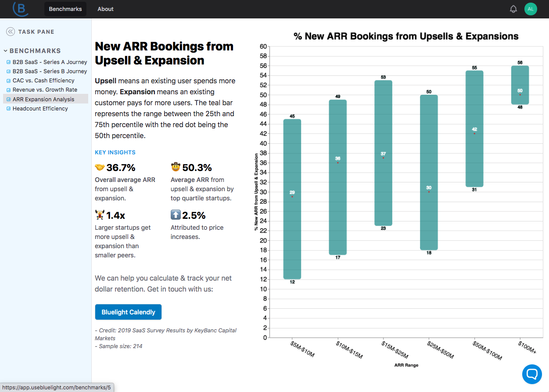Click the icon next to CAC vs. Cash Efficiency
The width and height of the screenshot is (549, 392).
click(x=8, y=81)
